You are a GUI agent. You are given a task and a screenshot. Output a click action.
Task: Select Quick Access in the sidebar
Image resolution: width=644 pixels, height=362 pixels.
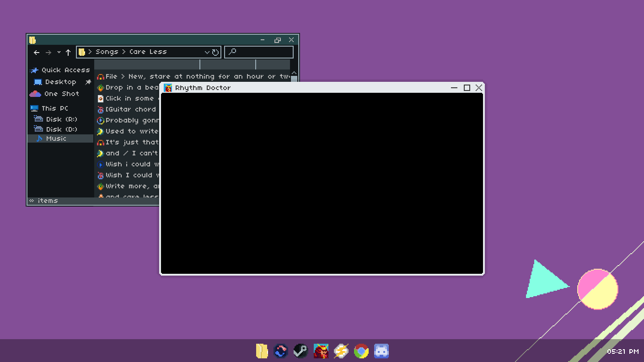pyautogui.click(x=65, y=70)
